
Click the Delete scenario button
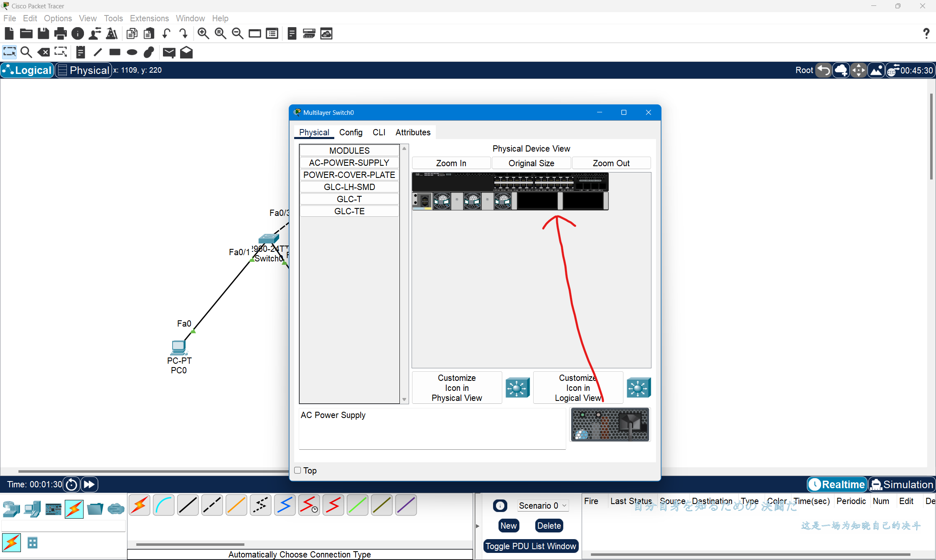tap(549, 526)
